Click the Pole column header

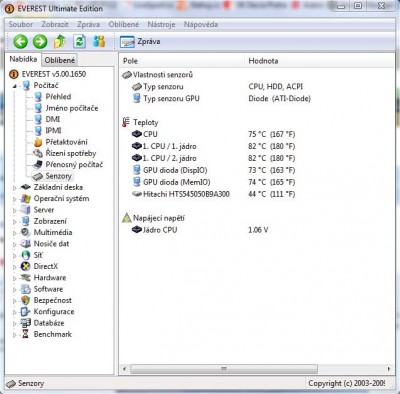(x=182, y=61)
